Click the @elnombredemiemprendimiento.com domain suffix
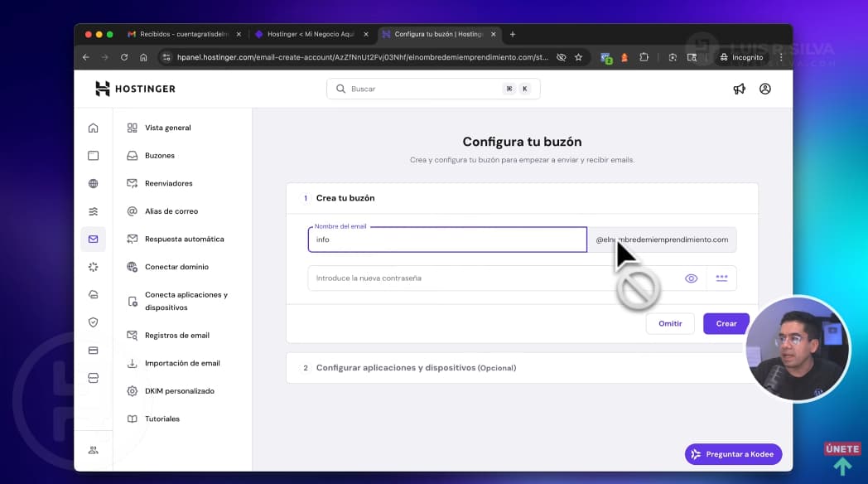 [662, 240]
